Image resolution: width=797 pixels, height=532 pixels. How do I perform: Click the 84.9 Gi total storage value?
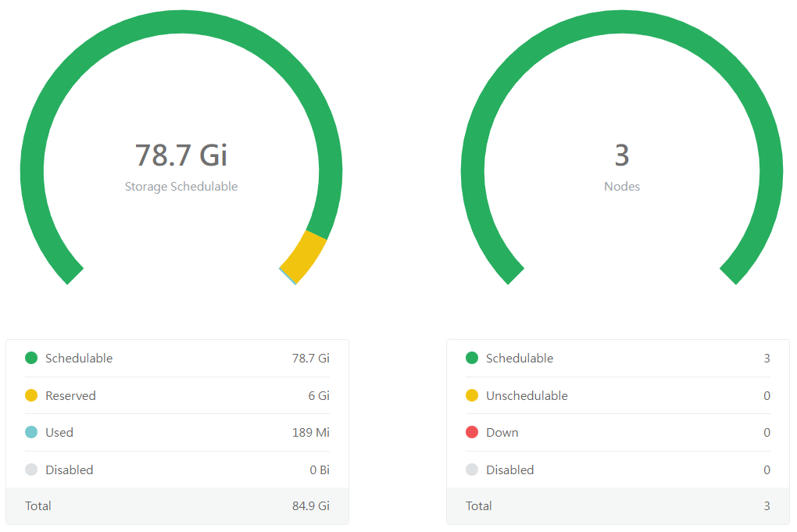pos(311,506)
